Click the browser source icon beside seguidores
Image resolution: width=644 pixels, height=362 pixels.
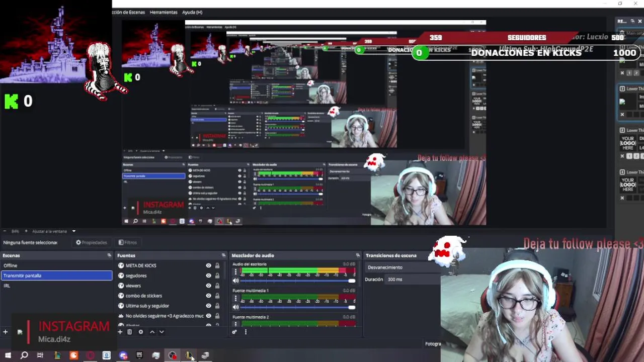click(121, 276)
